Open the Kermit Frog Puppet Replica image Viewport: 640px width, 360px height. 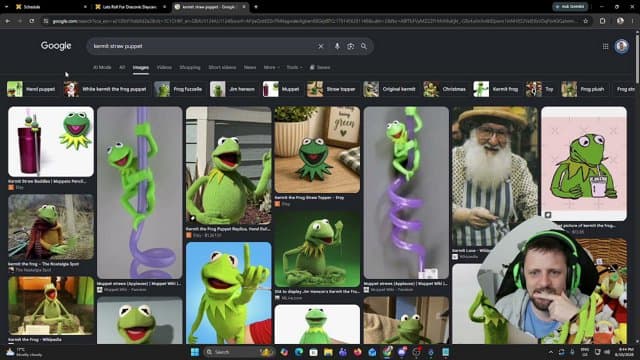tap(229, 166)
